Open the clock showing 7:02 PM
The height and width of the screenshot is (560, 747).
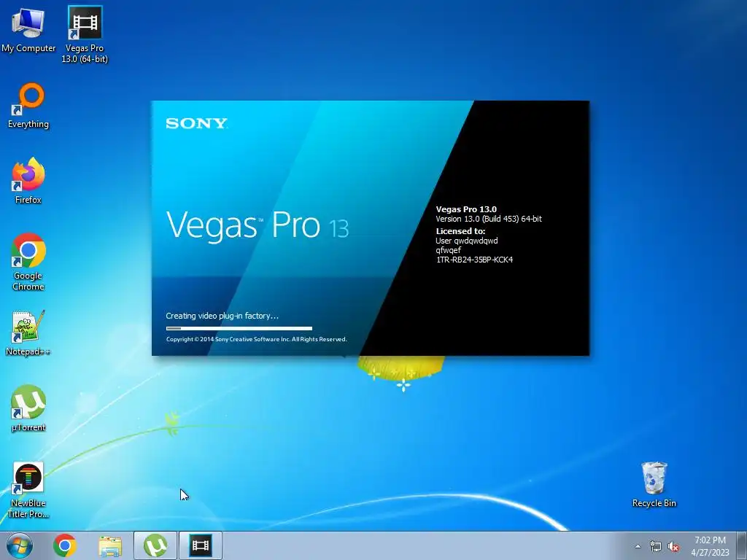[710, 545]
